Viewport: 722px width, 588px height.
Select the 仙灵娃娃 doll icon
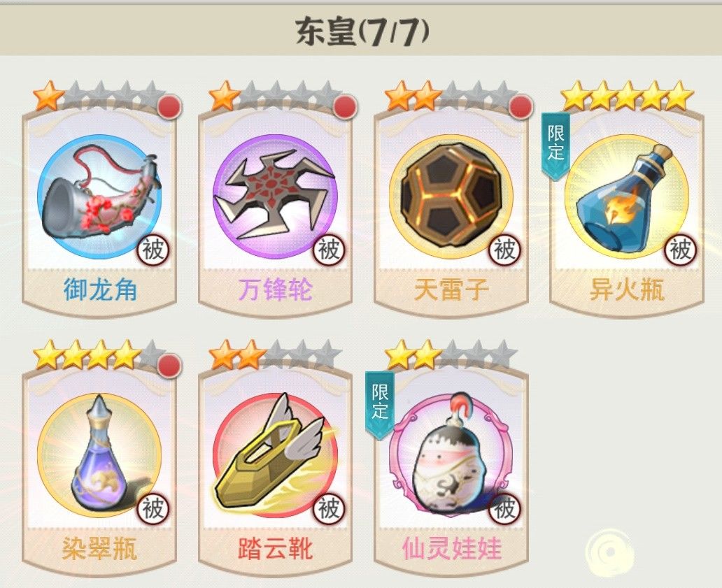451,455
